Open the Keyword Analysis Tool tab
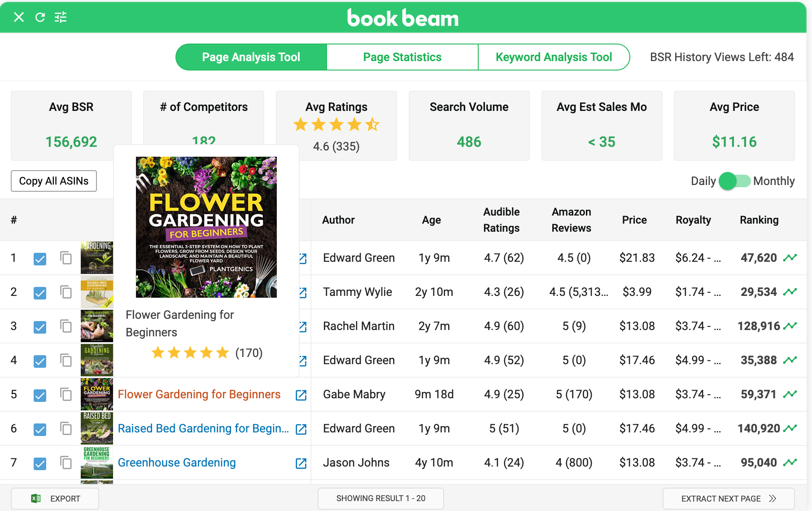 point(554,57)
